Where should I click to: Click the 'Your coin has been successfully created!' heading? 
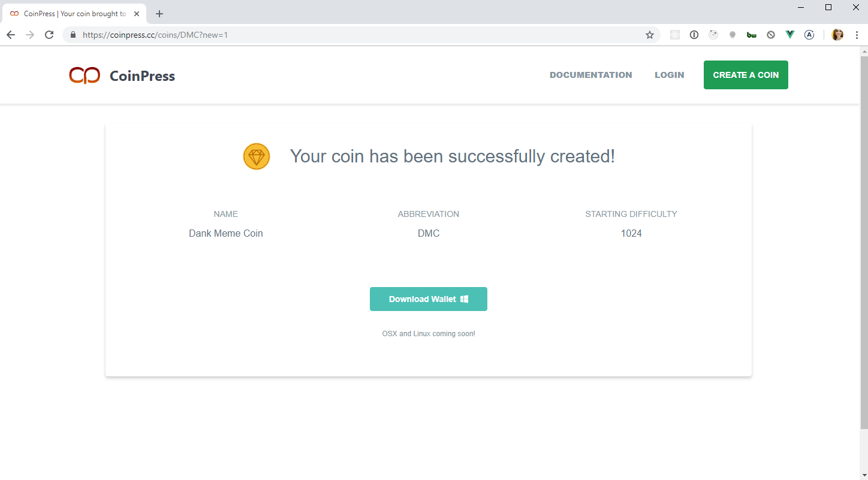[x=453, y=156]
